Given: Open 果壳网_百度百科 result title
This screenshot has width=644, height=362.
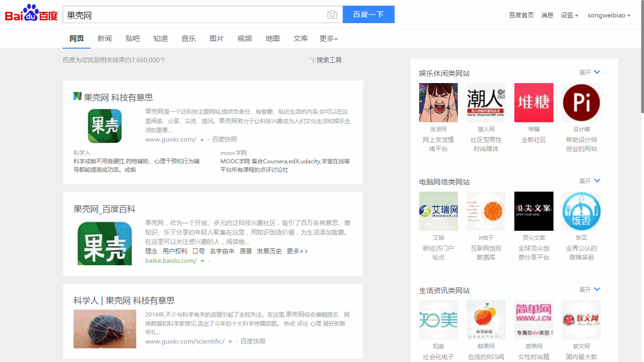Looking at the screenshot, I should pyautogui.click(x=105, y=209).
